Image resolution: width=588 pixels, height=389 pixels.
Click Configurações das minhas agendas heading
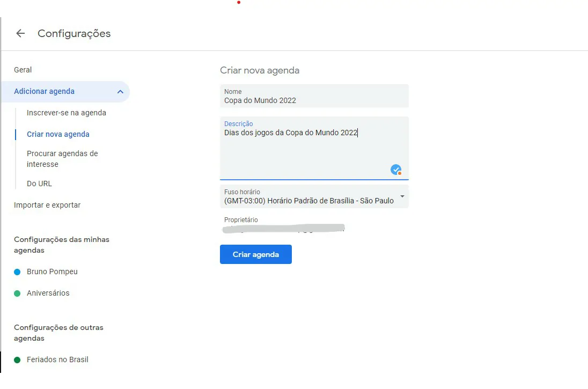62,245
